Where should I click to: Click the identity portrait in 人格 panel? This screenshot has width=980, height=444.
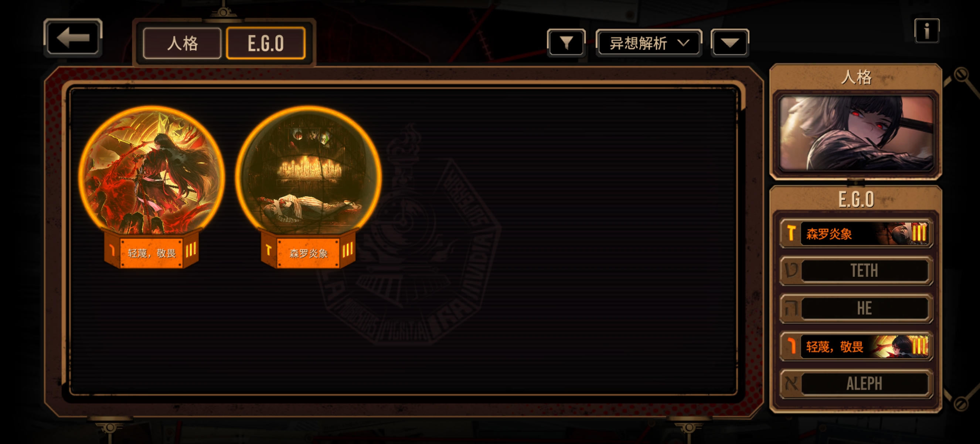coord(856,133)
